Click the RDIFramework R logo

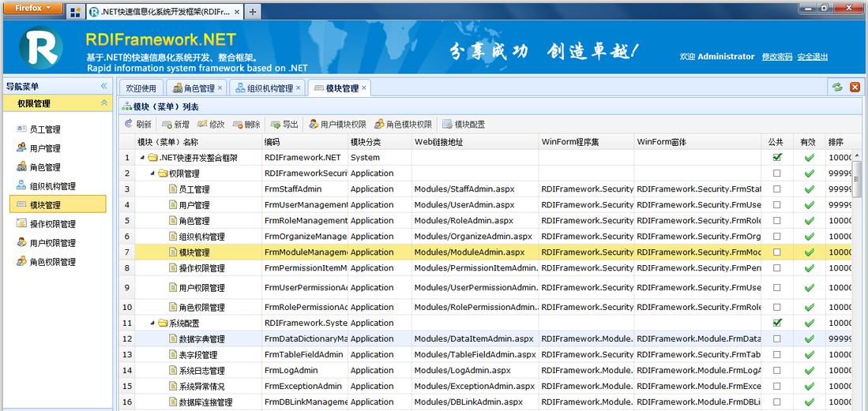(41, 49)
